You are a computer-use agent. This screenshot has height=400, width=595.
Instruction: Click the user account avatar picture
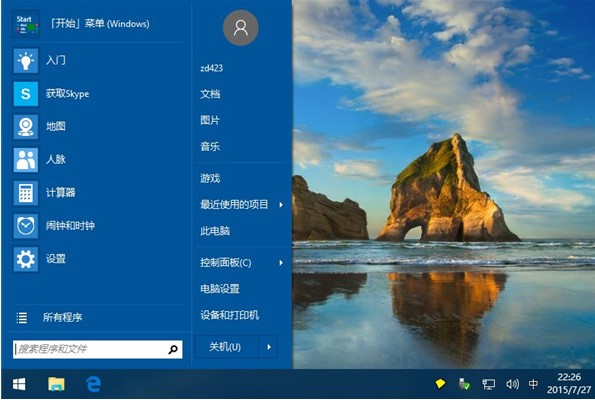coord(241,28)
